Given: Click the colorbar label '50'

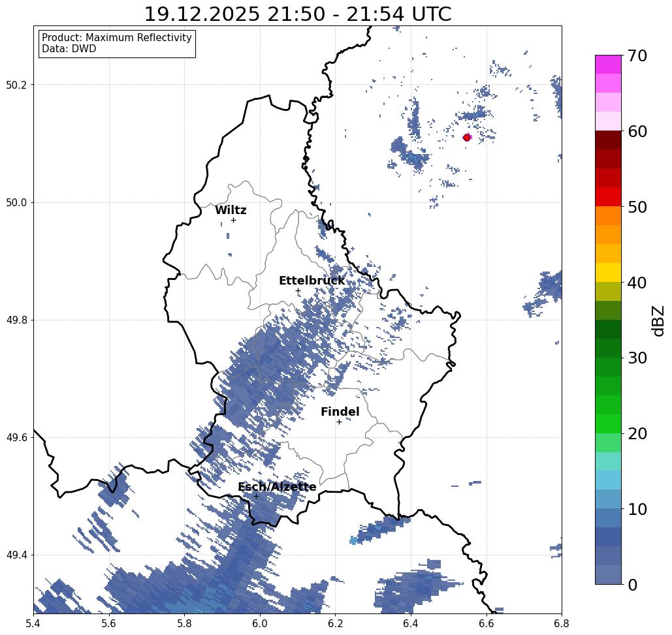Looking at the screenshot, I should point(637,207).
